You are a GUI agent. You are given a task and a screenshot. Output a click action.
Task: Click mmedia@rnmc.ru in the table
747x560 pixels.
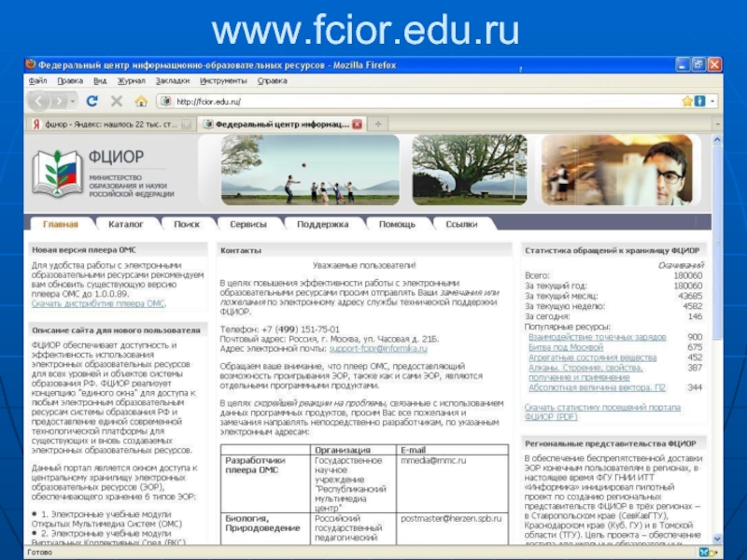(x=433, y=460)
